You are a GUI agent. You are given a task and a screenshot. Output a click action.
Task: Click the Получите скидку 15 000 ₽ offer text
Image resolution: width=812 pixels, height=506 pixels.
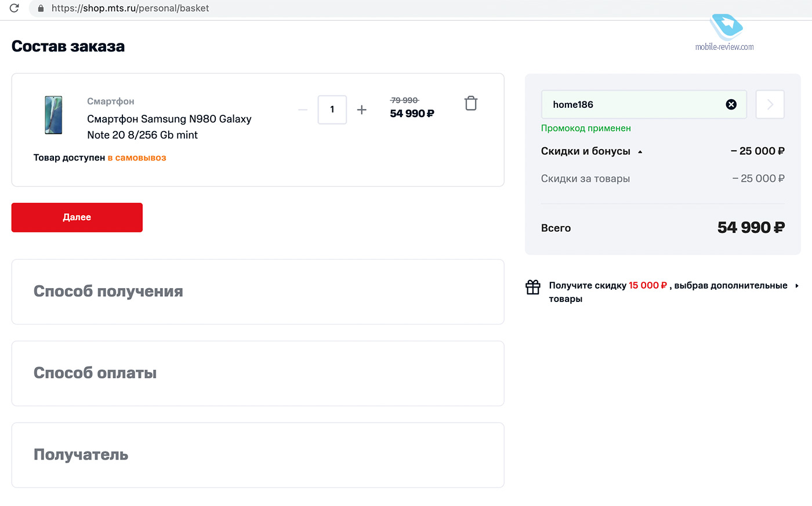(x=668, y=292)
